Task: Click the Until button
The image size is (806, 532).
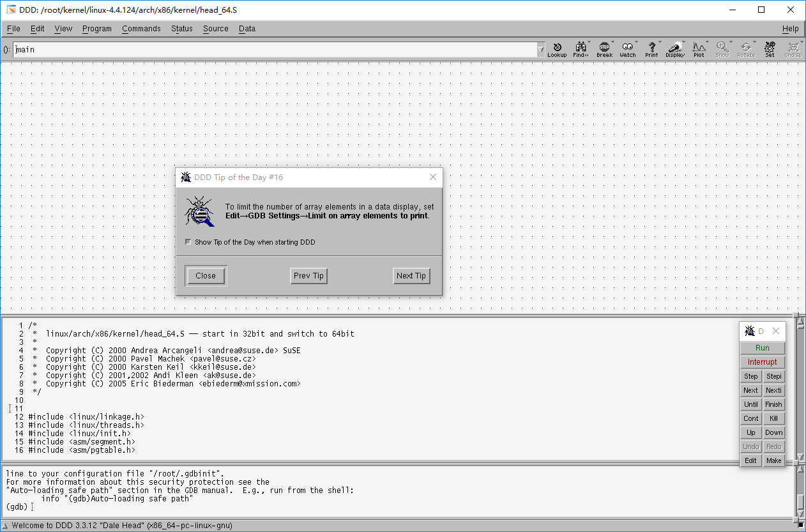Action: (x=751, y=404)
